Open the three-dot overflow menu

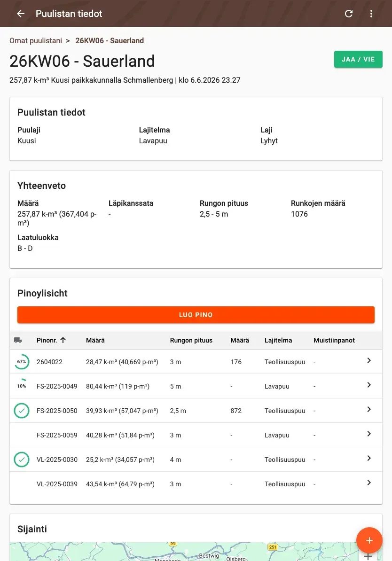(x=371, y=14)
